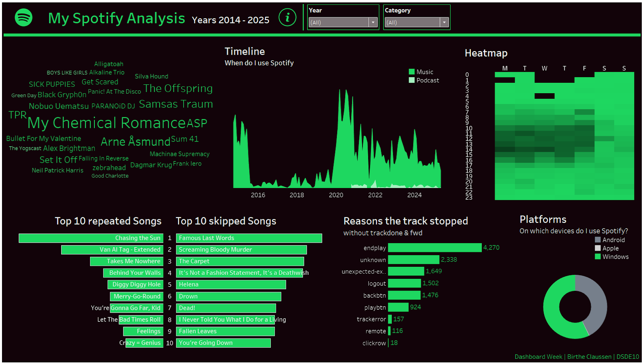Select Chasing the Sun repeated song bar
Screen dimensions: 643x364
click(x=91, y=238)
